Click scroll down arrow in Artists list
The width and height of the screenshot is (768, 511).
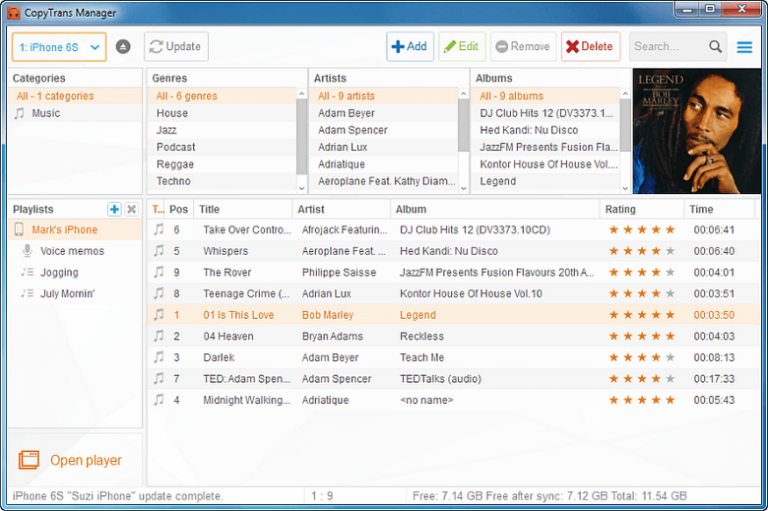pyautogui.click(x=463, y=189)
